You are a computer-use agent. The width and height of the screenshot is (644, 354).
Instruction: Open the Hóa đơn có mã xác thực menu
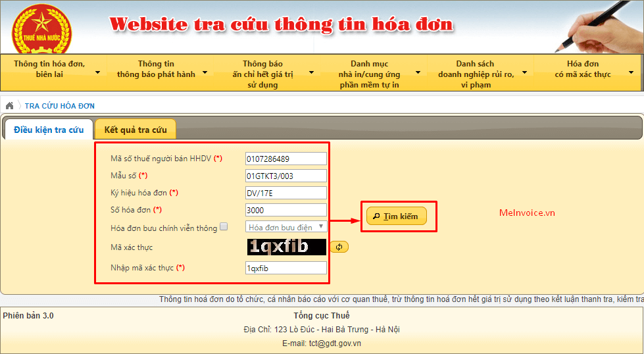(587, 69)
